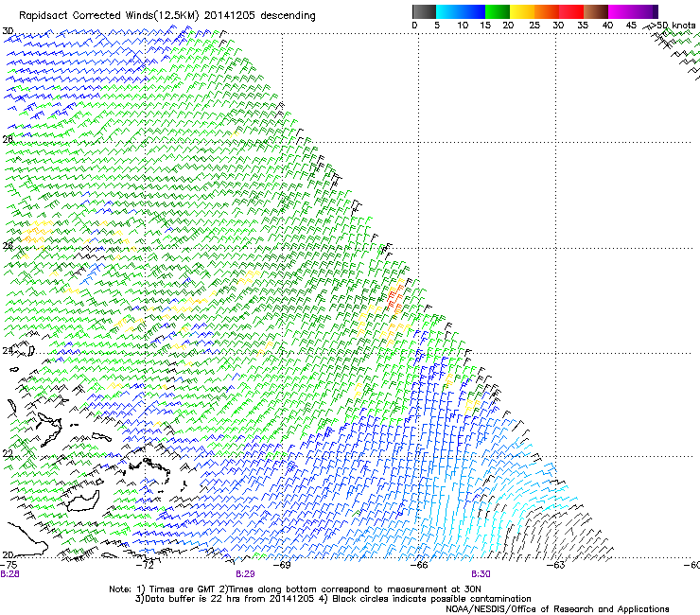Click the longitude label '-63'

pyautogui.click(x=557, y=565)
